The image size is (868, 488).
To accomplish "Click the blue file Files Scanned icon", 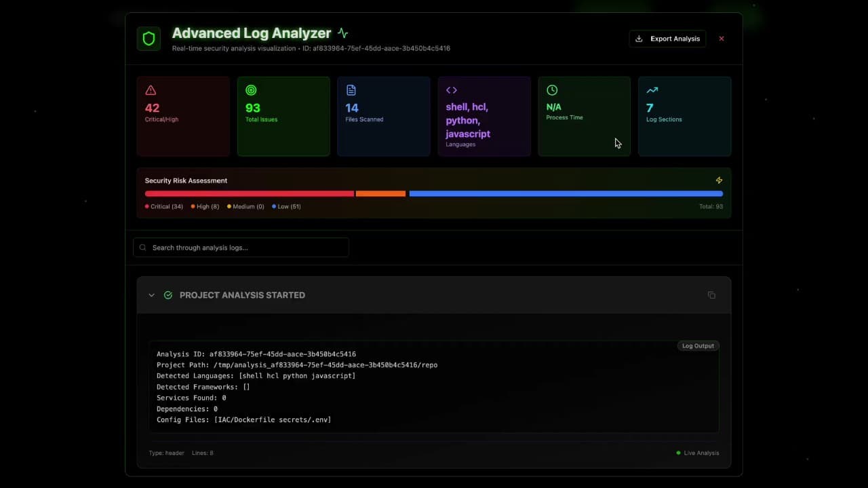I will (351, 90).
